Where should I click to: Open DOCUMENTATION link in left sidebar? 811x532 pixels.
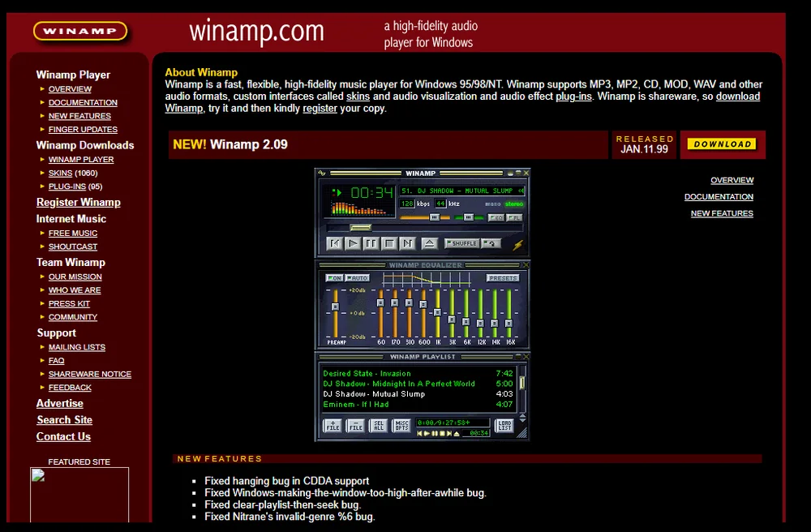click(x=83, y=102)
